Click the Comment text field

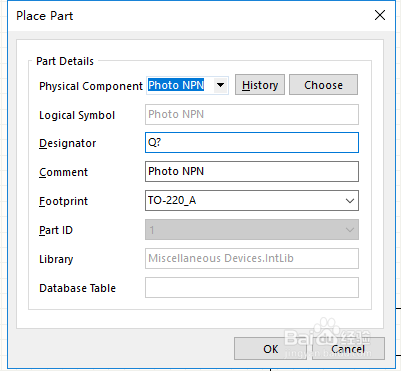pos(252,171)
